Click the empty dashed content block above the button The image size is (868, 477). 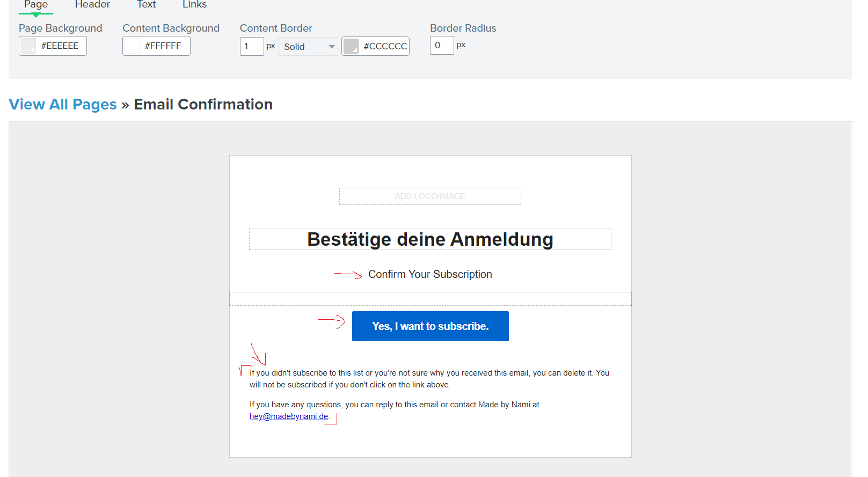point(431,299)
